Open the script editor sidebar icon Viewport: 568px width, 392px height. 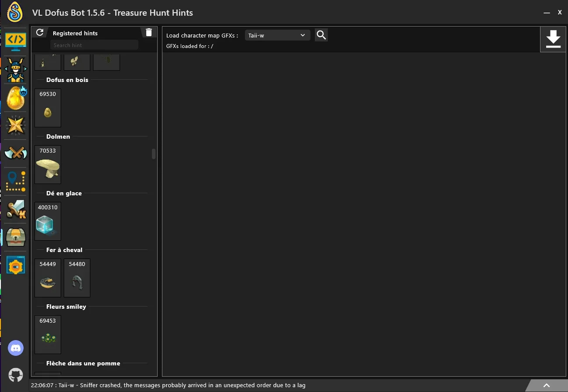(x=16, y=41)
